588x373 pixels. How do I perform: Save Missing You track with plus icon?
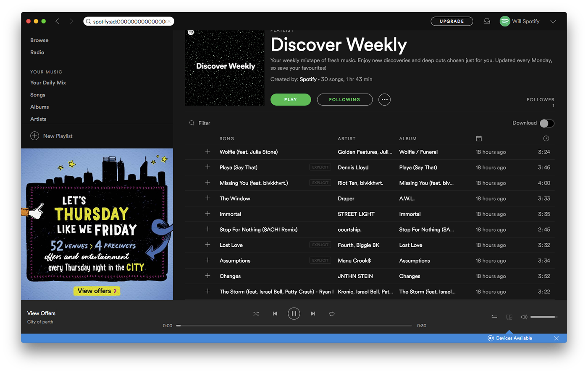pos(208,183)
